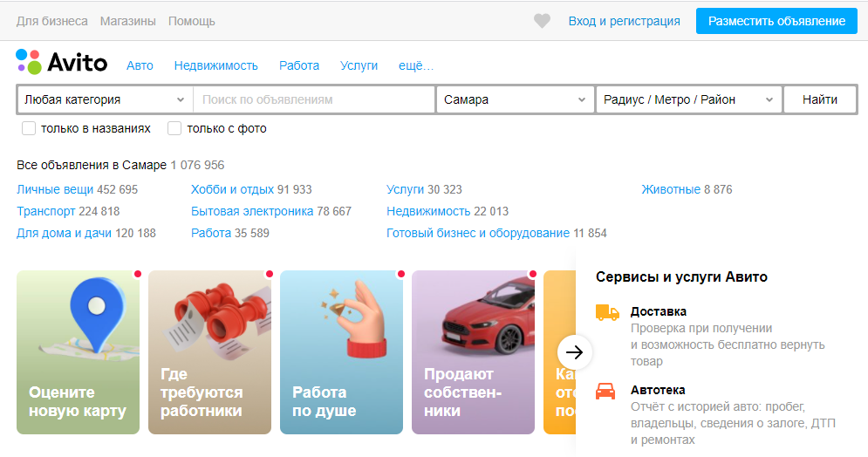Image resolution: width=868 pixels, height=457 pixels.
Task: Open the Самара city dropdown
Action: point(515,99)
